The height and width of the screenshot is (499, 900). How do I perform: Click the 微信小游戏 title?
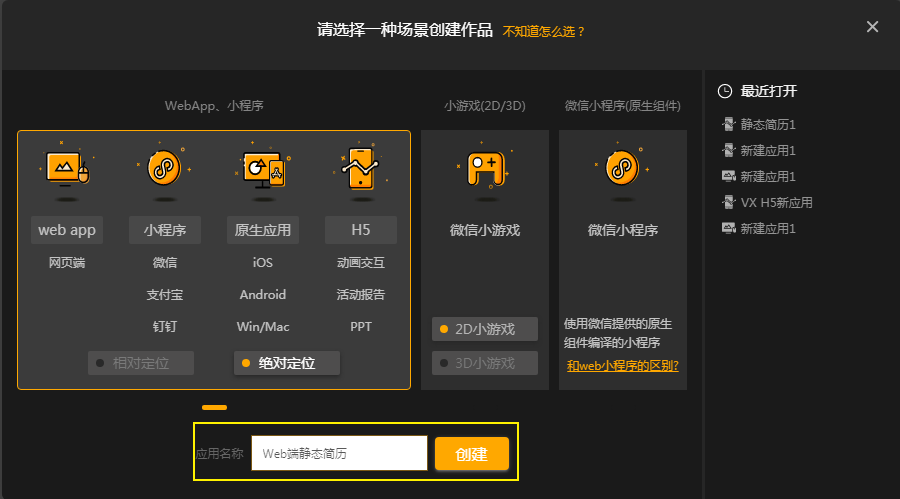(x=485, y=230)
